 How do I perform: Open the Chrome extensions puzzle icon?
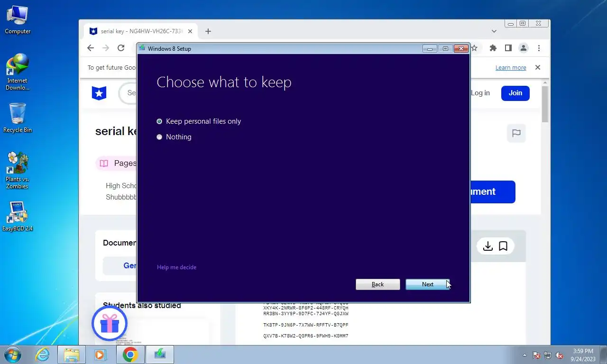click(x=493, y=48)
